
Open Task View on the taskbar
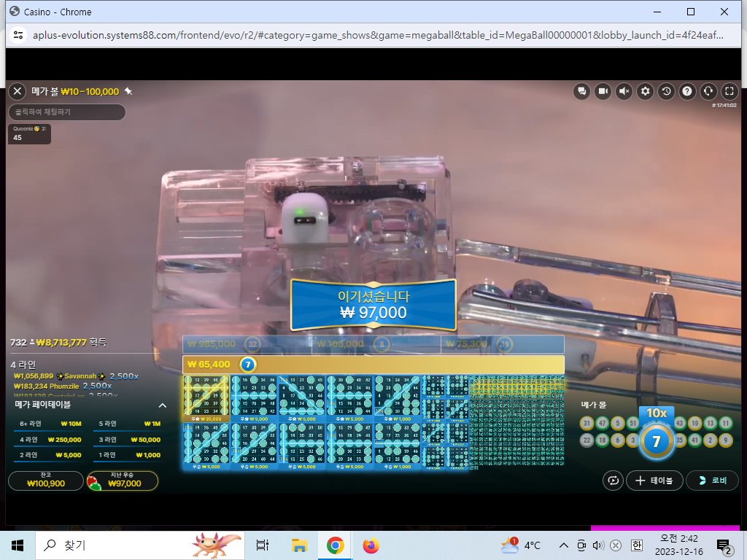(x=263, y=545)
